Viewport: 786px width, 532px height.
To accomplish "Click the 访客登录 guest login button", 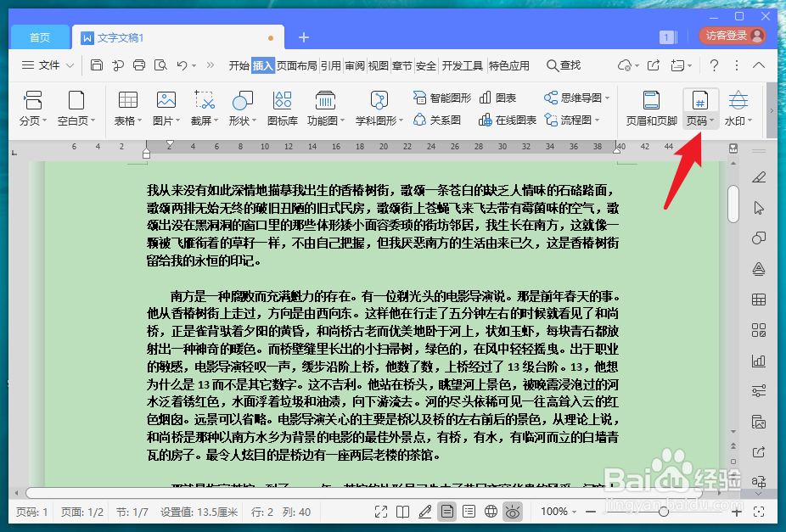I will [x=733, y=36].
